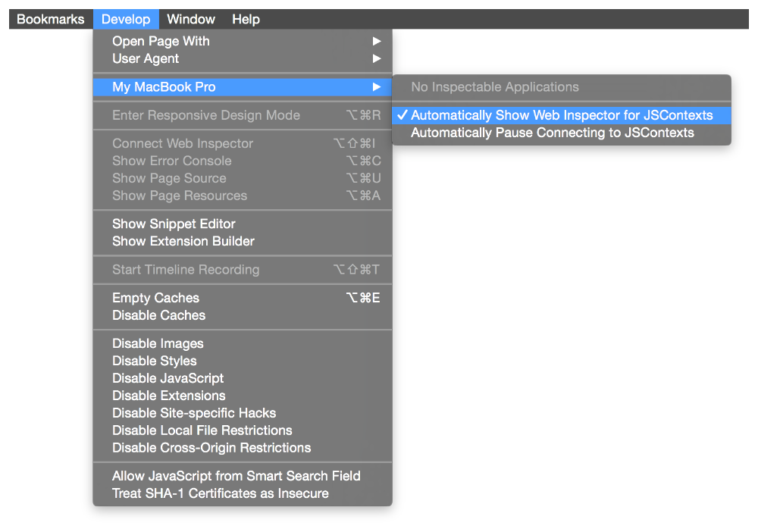Viewport: 758px width, 532px height.
Task: Toggle Disable Caches option
Action: [x=159, y=315]
